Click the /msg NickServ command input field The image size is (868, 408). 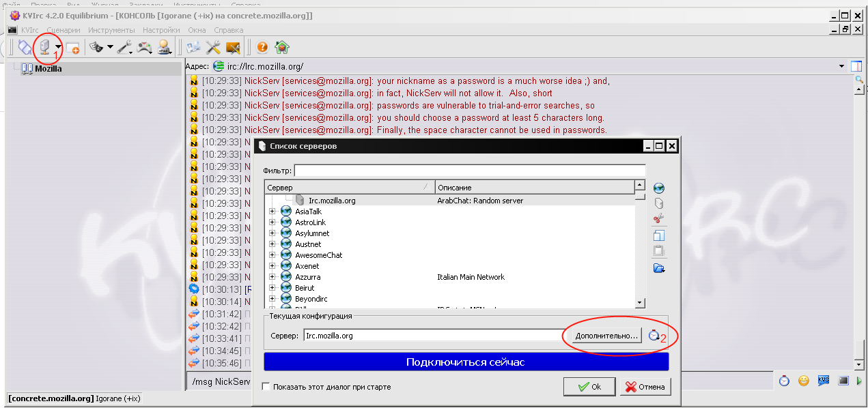tap(221, 381)
